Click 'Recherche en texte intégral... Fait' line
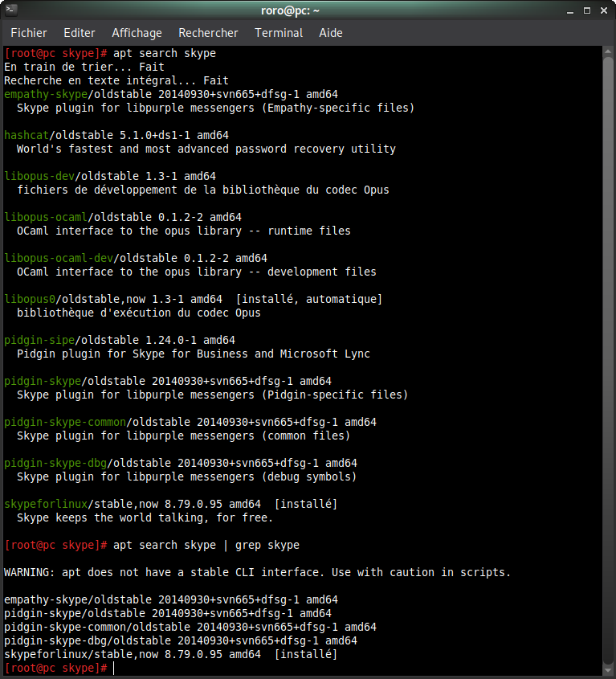This screenshot has width=616, height=679. pos(116,80)
